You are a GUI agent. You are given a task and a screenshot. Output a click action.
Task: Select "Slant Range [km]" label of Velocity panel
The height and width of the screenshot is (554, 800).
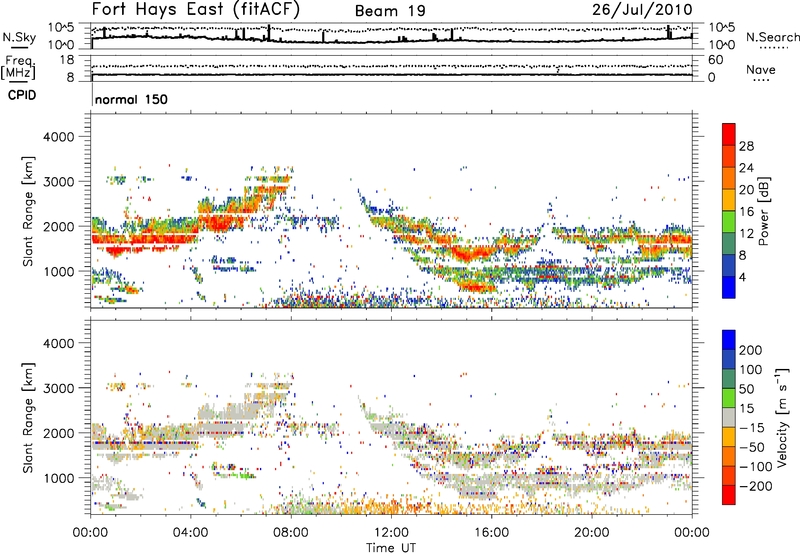[28, 417]
